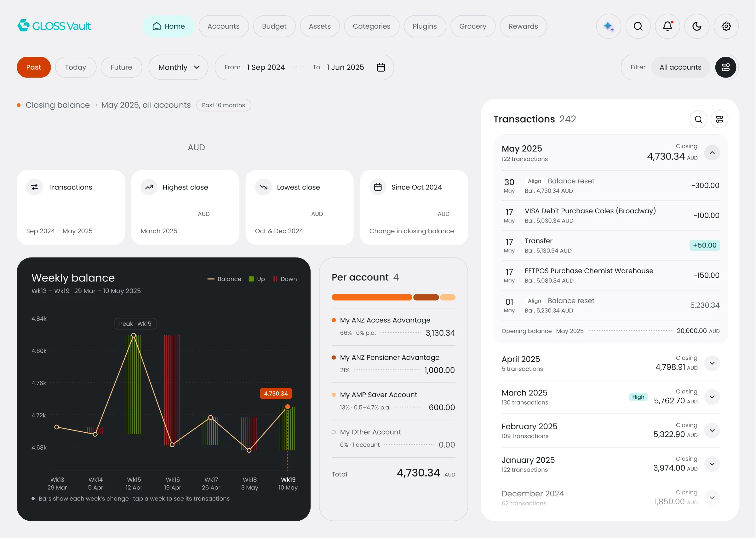This screenshot has width=756, height=538.
Task: Open the dark filter sliders button
Action: coord(725,67)
